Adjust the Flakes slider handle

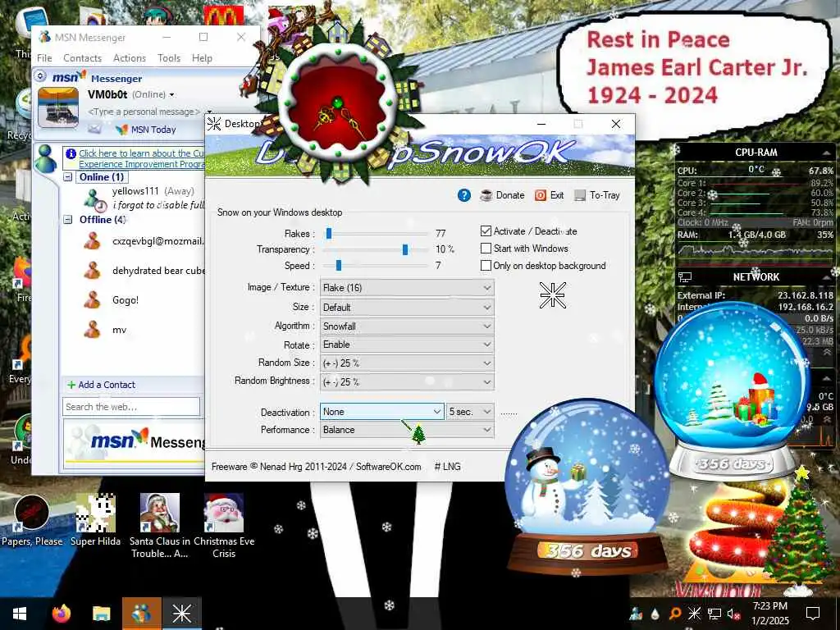pyautogui.click(x=329, y=234)
